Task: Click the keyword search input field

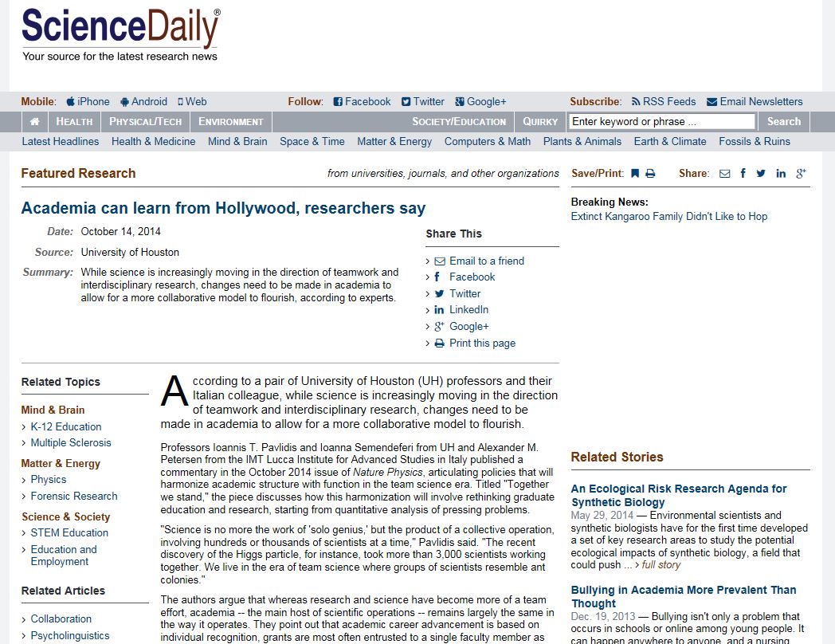Action: pyautogui.click(x=662, y=121)
